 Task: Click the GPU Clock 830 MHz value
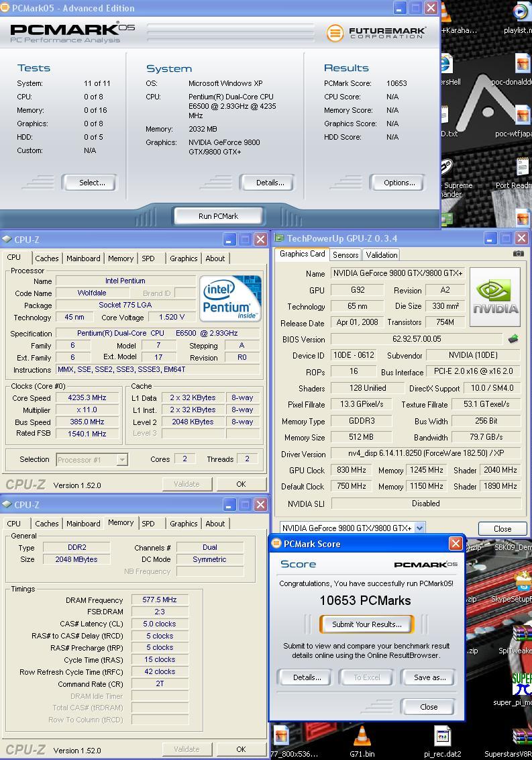pyautogui.click(x=351, y=470)
